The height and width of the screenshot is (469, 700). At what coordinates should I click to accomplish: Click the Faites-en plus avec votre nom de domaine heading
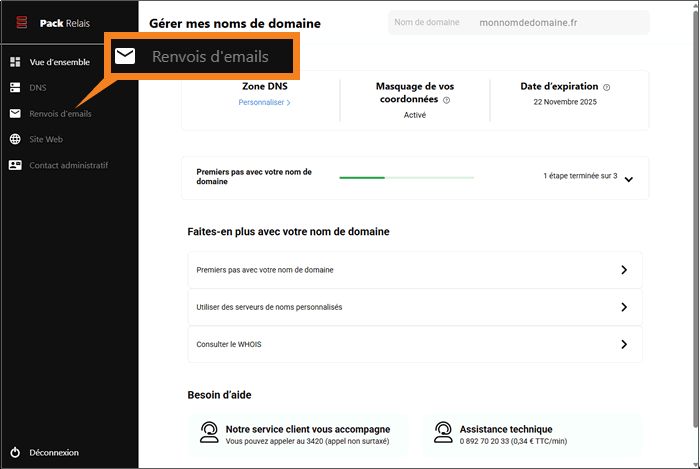(288, 232)
